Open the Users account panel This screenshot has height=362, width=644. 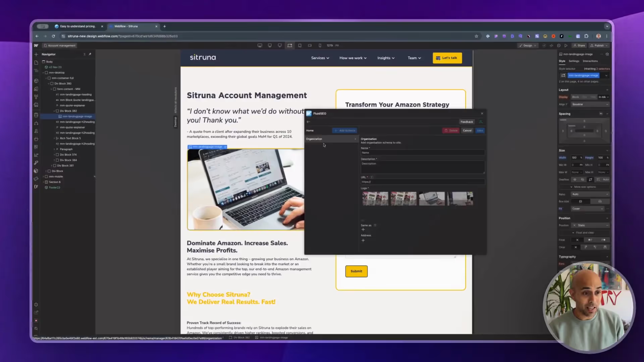click(x=36, y=131)
